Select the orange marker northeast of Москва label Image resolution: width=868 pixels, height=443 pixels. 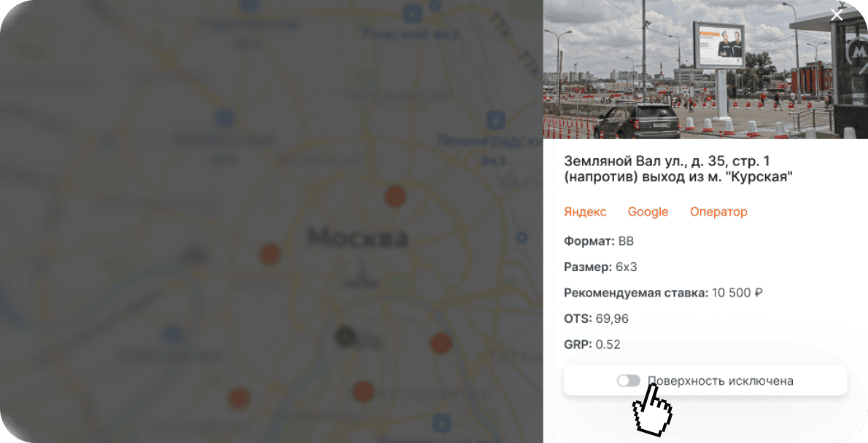point(395,196)
